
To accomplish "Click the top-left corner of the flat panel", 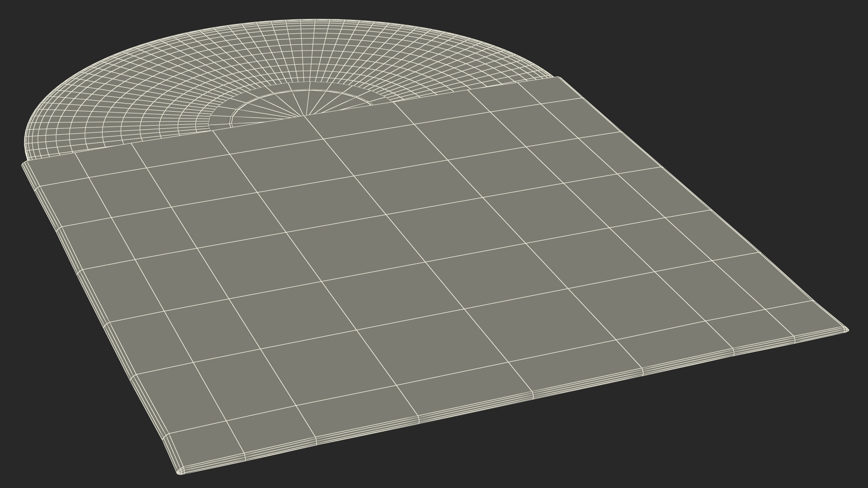I will tap(24, 164).
